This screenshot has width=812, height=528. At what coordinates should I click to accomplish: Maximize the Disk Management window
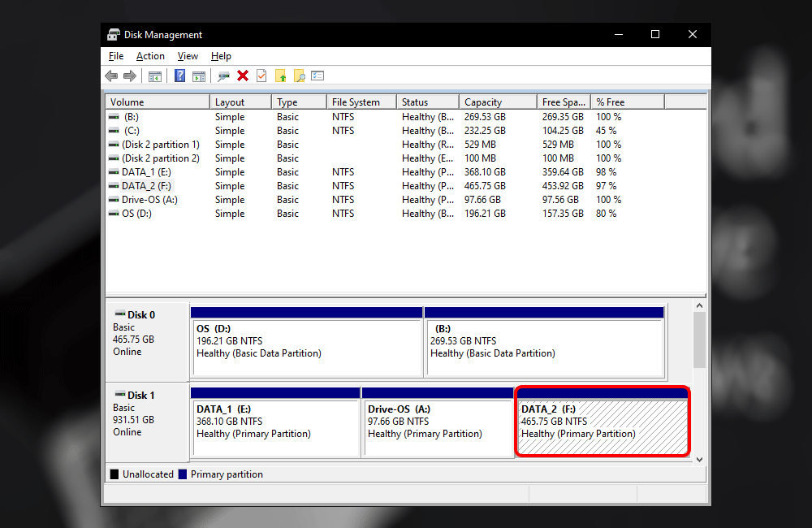point(655,35)
